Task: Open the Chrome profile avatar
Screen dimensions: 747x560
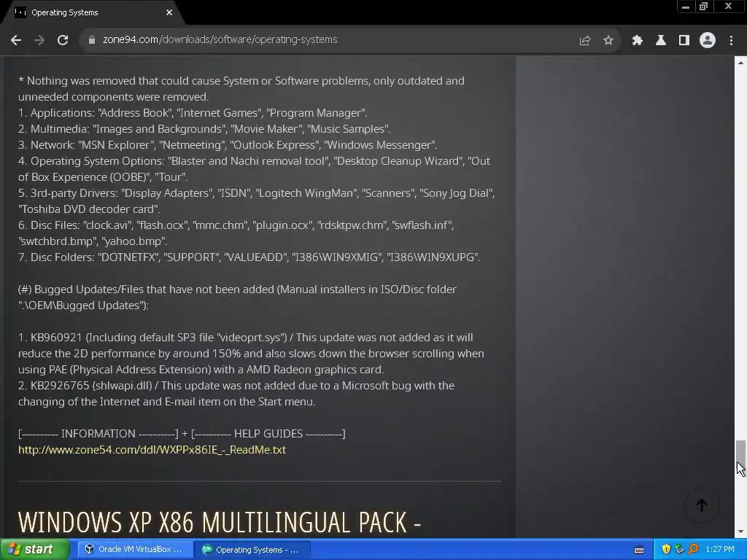Action: [x=708, y=41]
